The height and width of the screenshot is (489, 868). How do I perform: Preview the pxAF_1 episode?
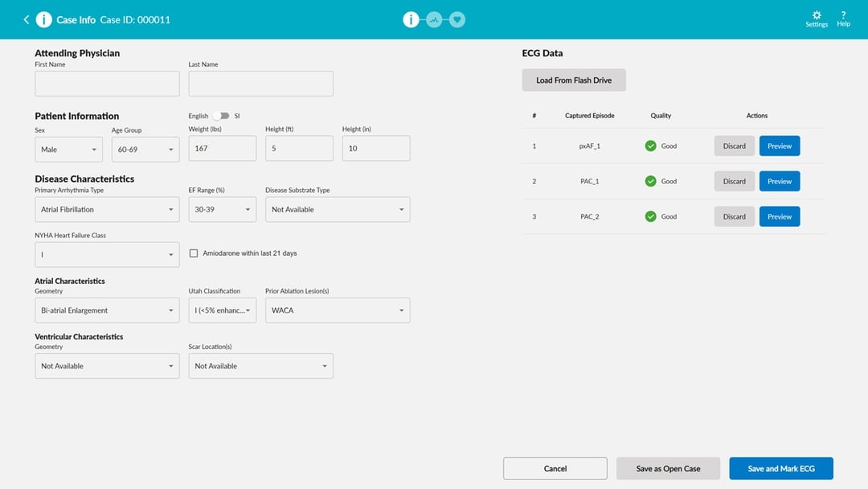click(779, 146)
